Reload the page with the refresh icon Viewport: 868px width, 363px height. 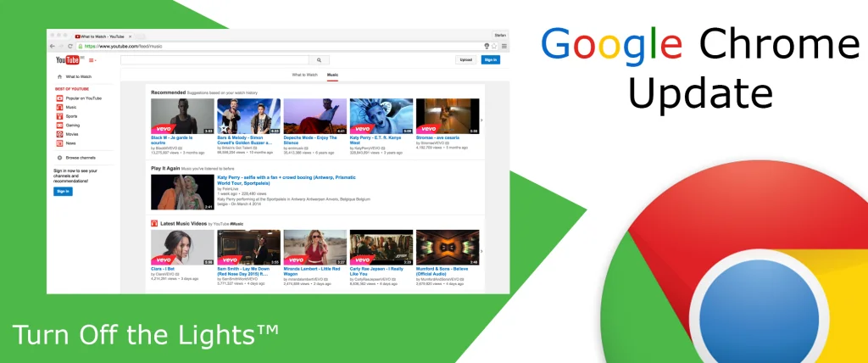[70, 46]
